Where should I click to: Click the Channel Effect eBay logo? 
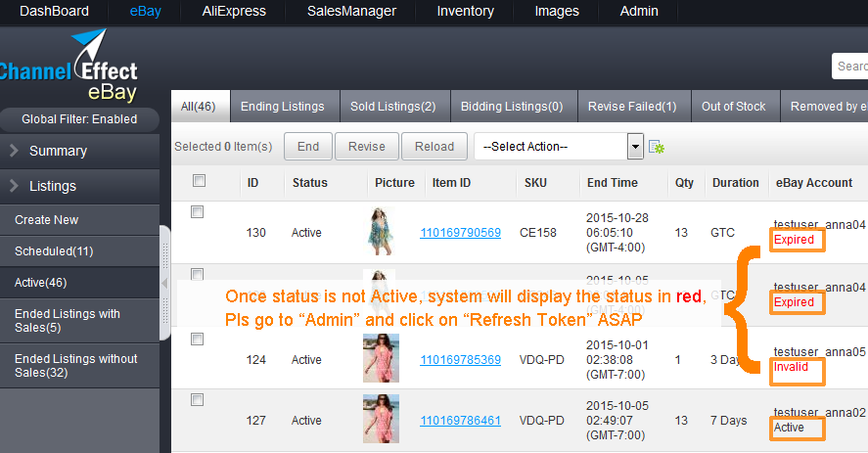pos(69,66)
